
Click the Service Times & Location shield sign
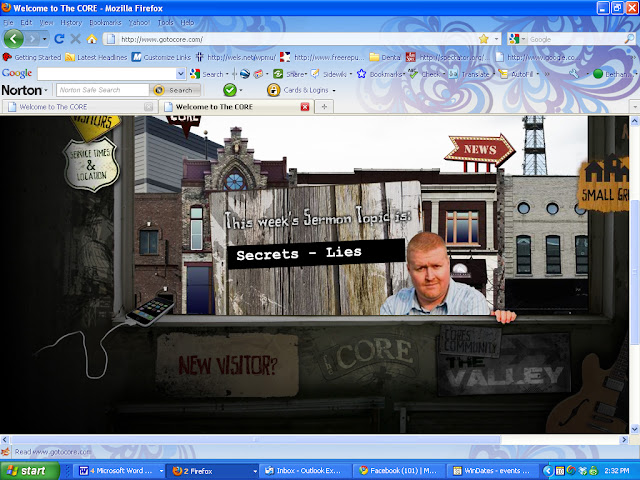point(91,164)
